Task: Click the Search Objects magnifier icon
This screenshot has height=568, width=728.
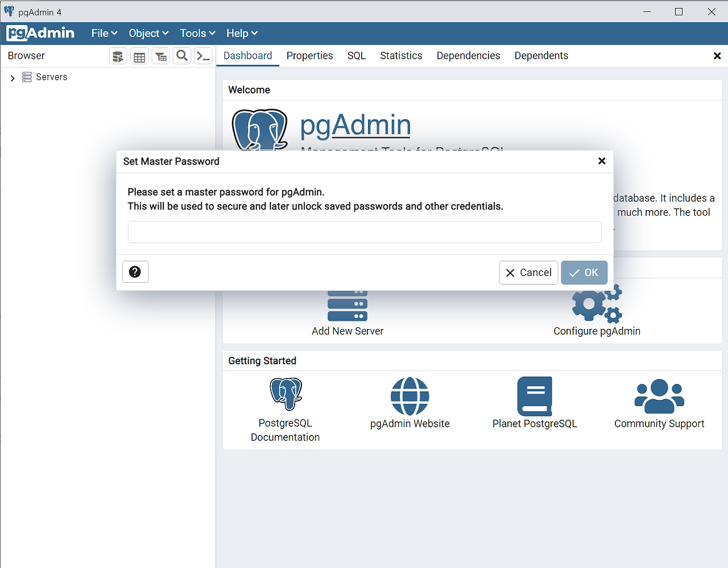Action: (x=182, y=56)
